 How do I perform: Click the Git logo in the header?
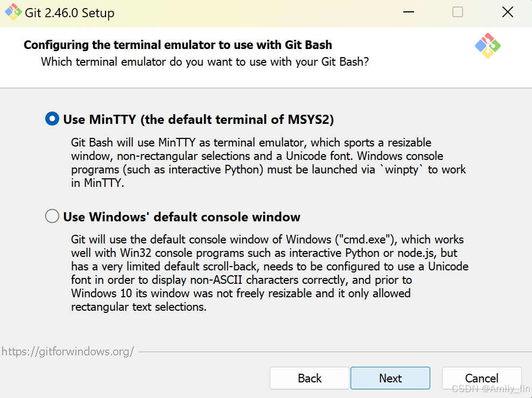tap(487, 46)
